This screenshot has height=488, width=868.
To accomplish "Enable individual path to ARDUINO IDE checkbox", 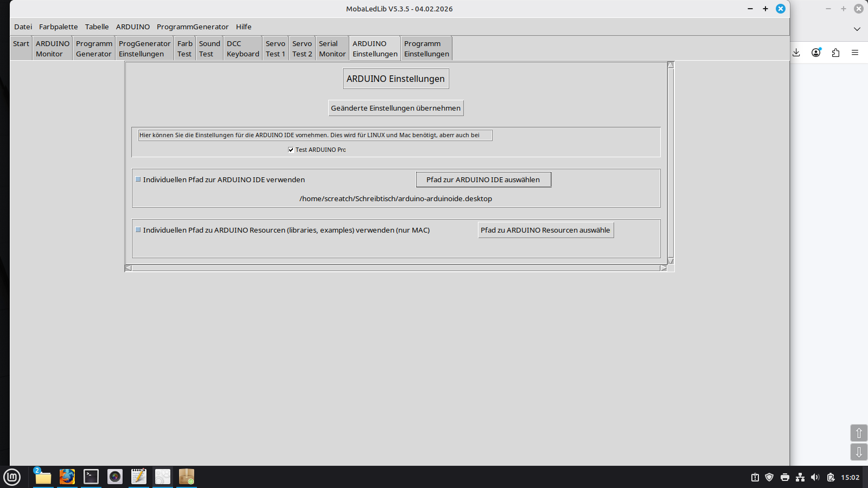I will tap(138, 179).
